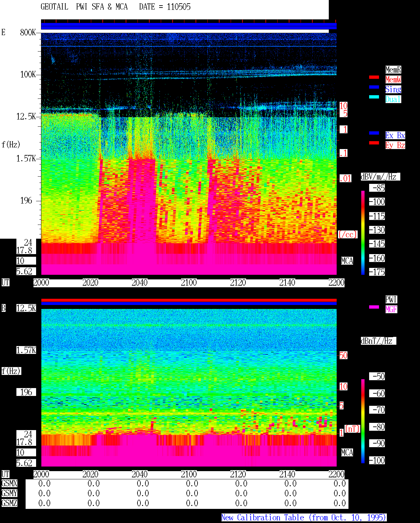Click the 800K frequency axis label

pyautogui.click(x=28, y=33)
